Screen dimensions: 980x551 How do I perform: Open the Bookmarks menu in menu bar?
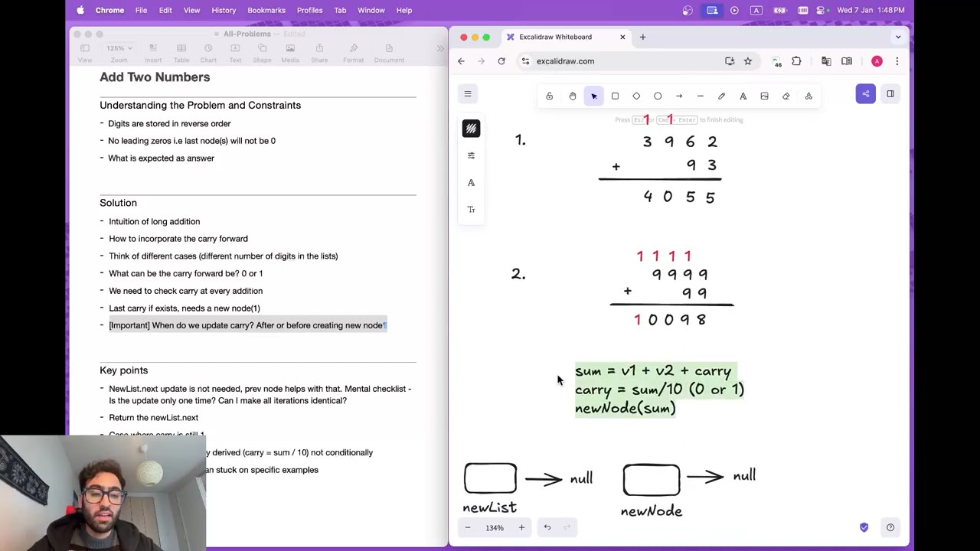266,10
